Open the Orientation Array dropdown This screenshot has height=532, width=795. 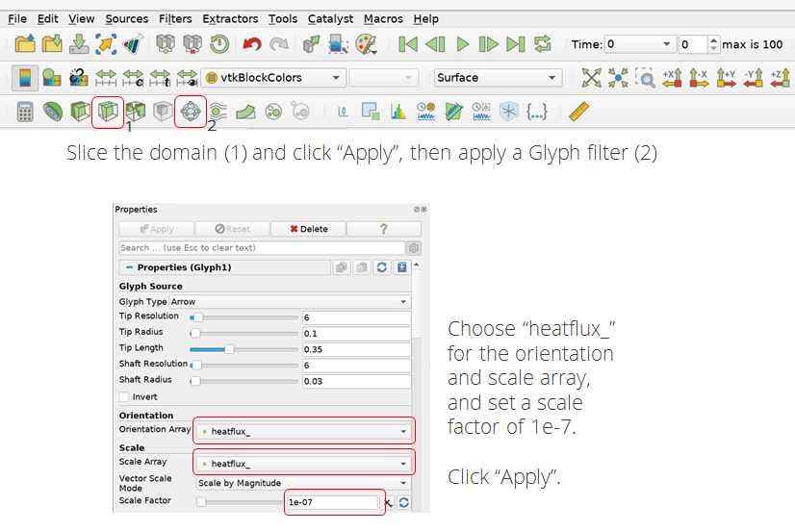(x=303, y=432)
